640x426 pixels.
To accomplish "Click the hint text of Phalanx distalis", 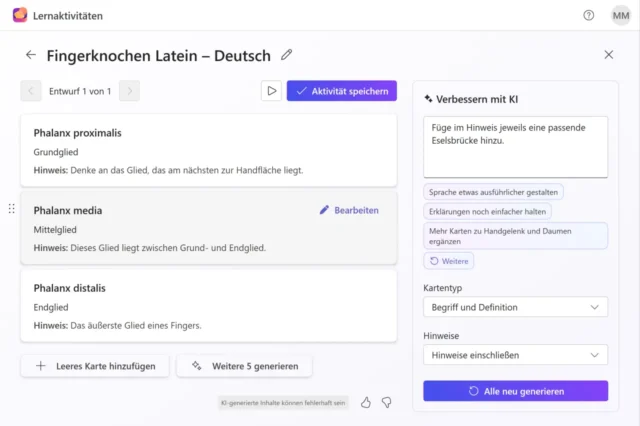I will pyautogui.click(x=118, y=326).
